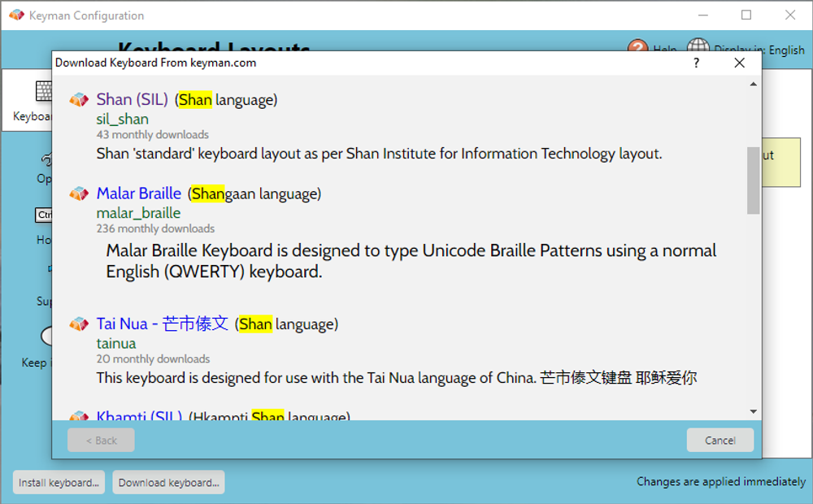This screenshot has width=813, height=504.
Task: Click the globe Display in English icon
Action: 698,45
